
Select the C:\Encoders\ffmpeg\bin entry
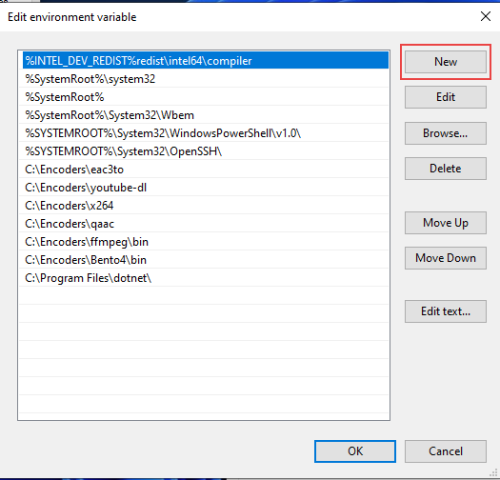[x=206, y=242]
